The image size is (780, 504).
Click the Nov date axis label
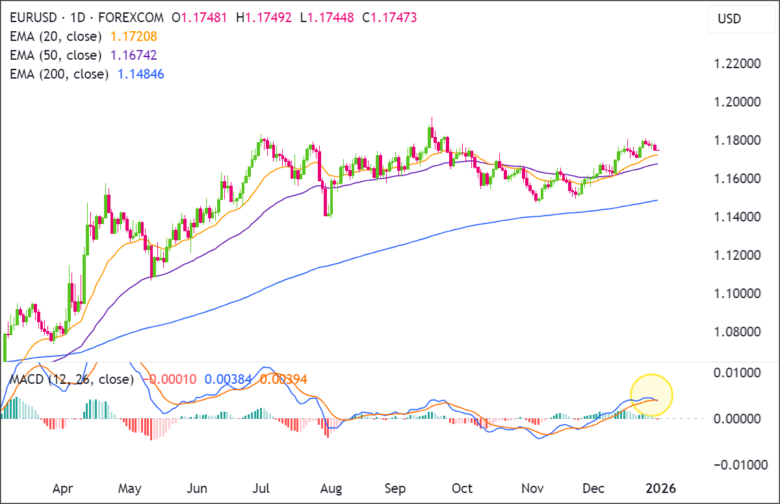(532, 489)
